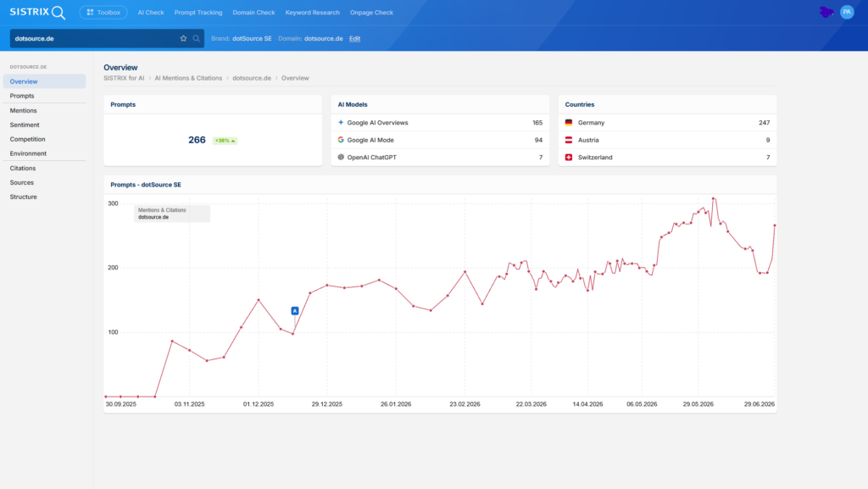Open Sentiment in the sidebar

coord(25,125)
